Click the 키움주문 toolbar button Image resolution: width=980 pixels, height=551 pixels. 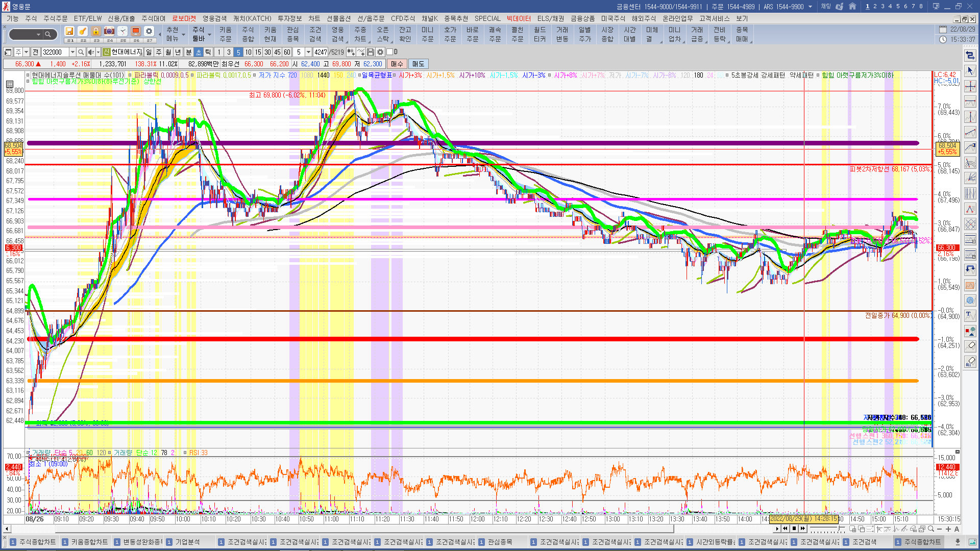tap(226, 34)
